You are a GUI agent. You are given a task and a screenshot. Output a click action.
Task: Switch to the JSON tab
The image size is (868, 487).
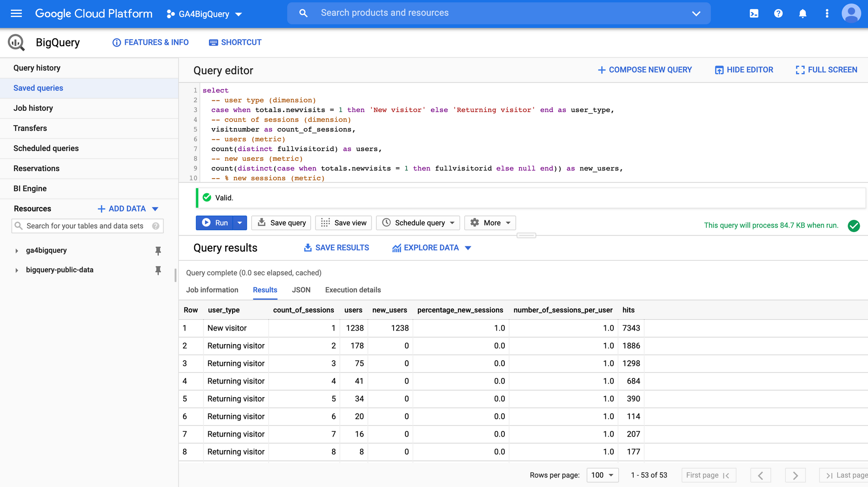pyautogui.click(x=301, y=290)
